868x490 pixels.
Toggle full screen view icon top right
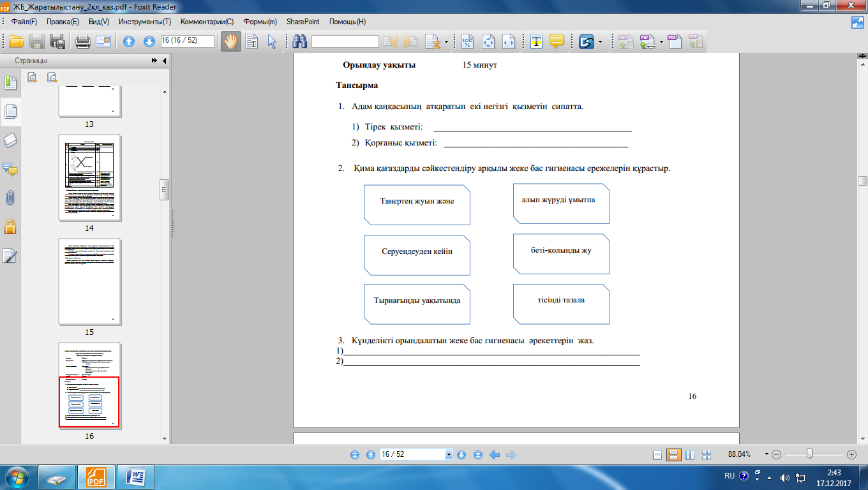(x=858, y=22)
